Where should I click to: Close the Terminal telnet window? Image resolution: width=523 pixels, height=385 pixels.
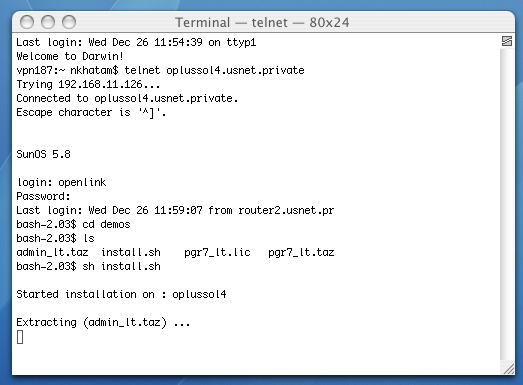click(x=27, y=22)
